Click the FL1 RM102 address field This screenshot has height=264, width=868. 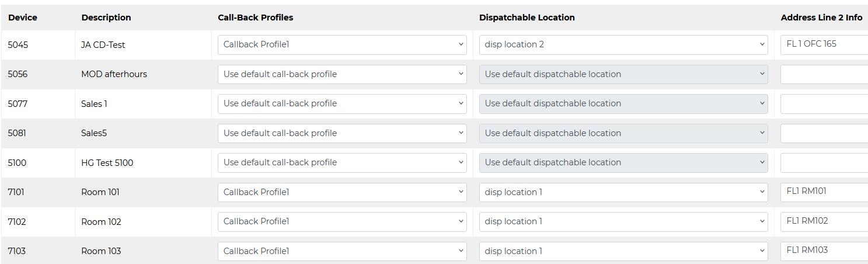[824, 221]
